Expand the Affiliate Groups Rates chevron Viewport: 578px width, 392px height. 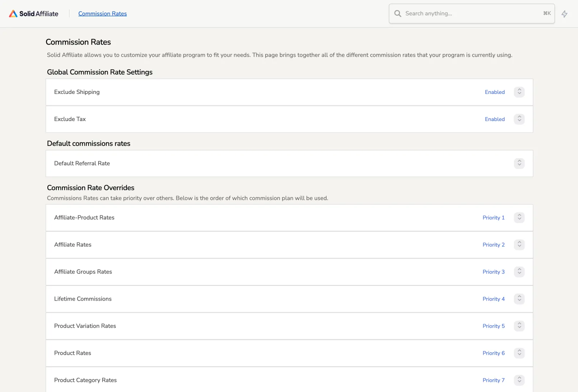click(519, 272)
